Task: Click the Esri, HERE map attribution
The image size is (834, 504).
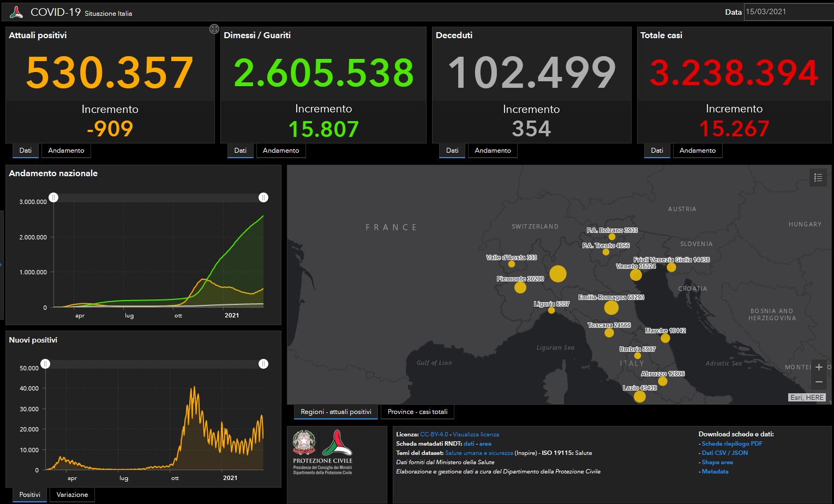Action: (x=807, y=398)
